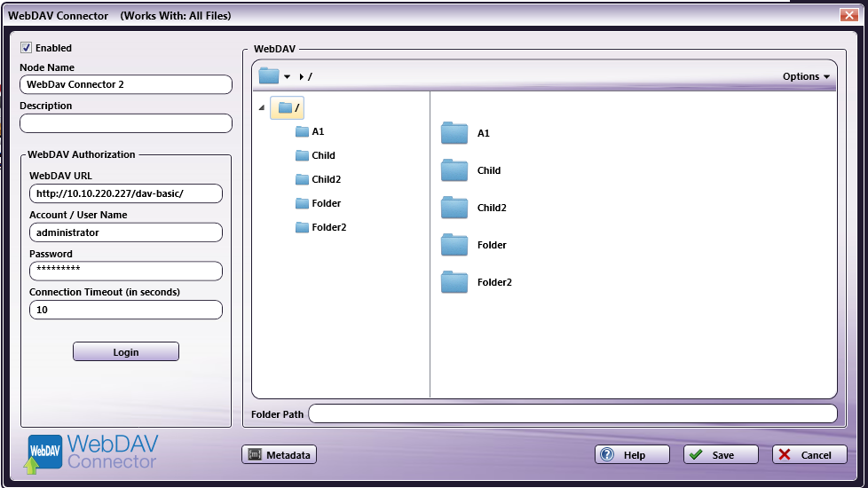The width and height of the screenshot is (868, 488).
Task: Open the Options dropdown menu
Action: point(806,76)
